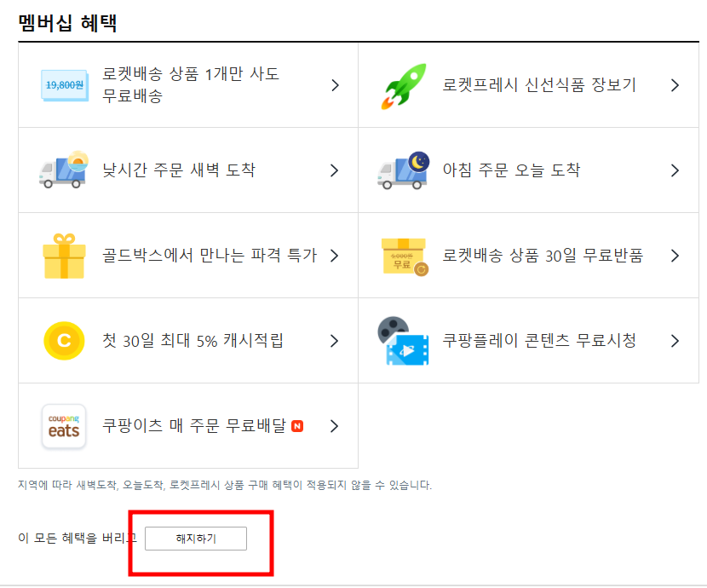
Task: Open the 쿠팡플레이 콘텐츠 무료시청 text link
Action: pyautogui.click(x=539, y=341)
